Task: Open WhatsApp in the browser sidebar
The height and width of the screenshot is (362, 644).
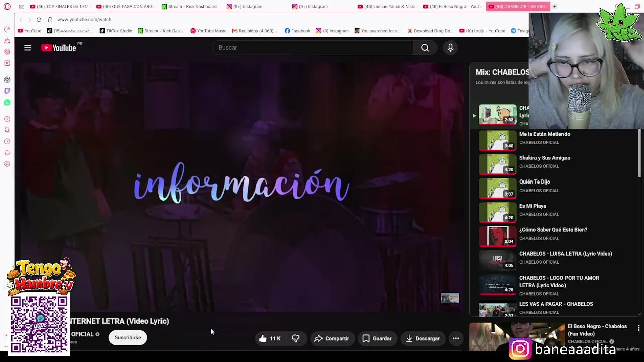Action: pyautogui.click(x=7, y=103)
